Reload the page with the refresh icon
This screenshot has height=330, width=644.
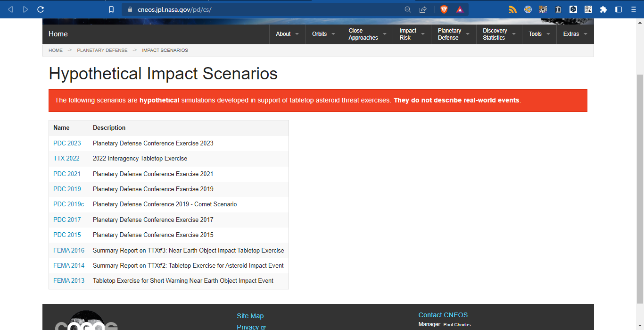tap(41, 9)
